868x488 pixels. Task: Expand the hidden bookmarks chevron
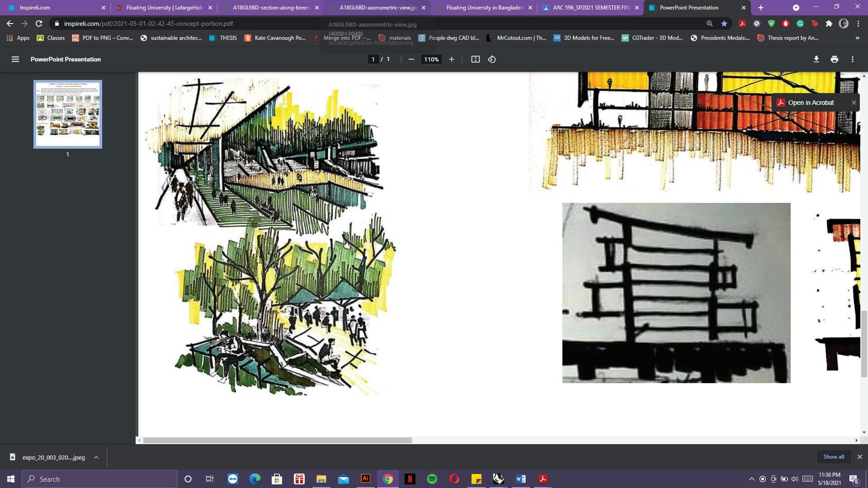(x=857, y=38)
